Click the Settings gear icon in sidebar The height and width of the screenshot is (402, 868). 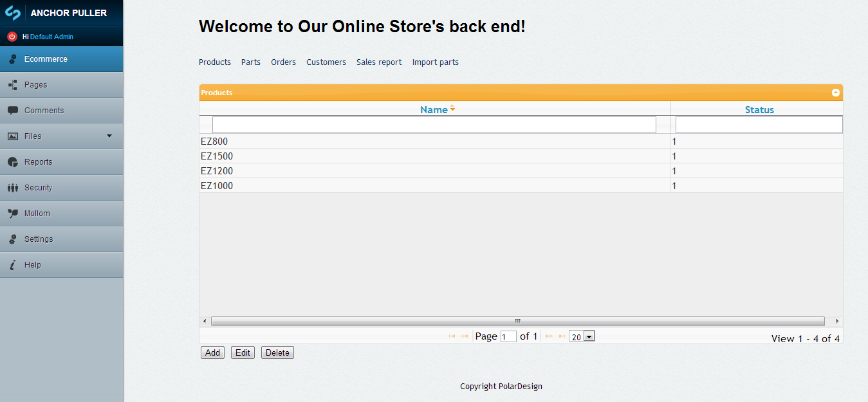tap(12, 239)
